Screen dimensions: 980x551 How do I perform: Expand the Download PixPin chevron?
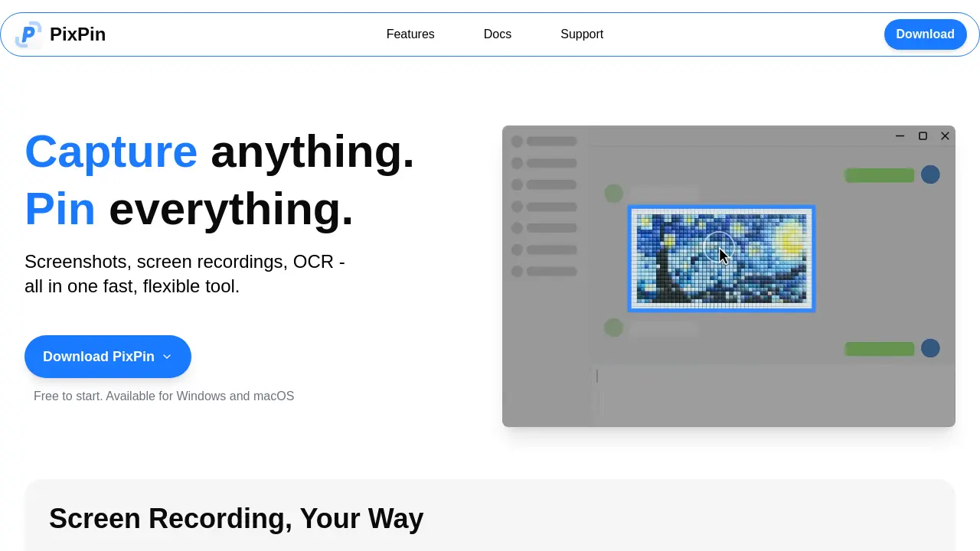[167, 357]
